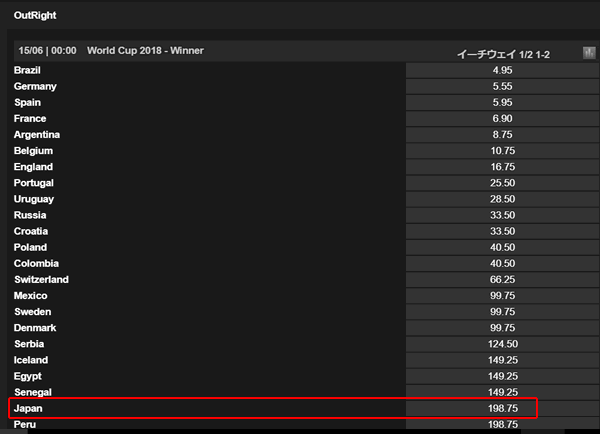Click the Portugal team name

(x=34, y=183)
